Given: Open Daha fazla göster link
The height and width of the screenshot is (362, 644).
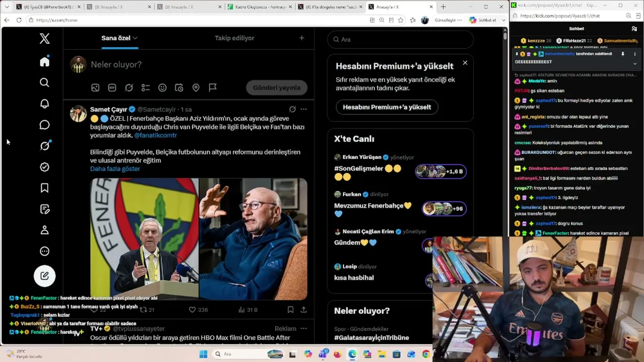Looking at the screenshot, I should pyautogui.click(x=115, y=168).
